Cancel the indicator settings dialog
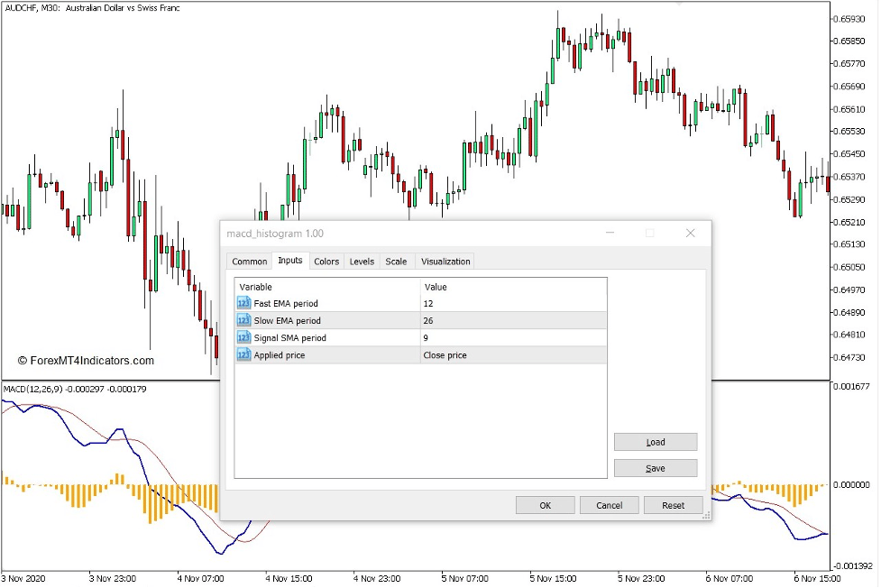The width and height of the screenshot is (881, 588). click(x=610, y=505)
